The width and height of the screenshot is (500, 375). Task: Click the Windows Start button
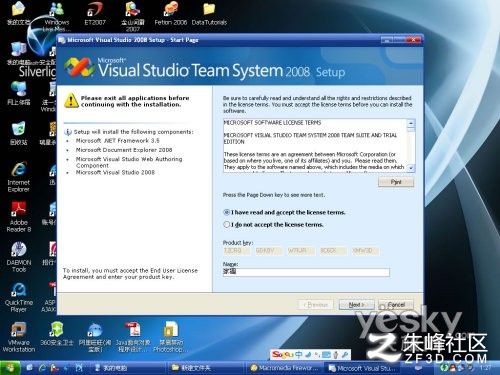click(10, 368)
